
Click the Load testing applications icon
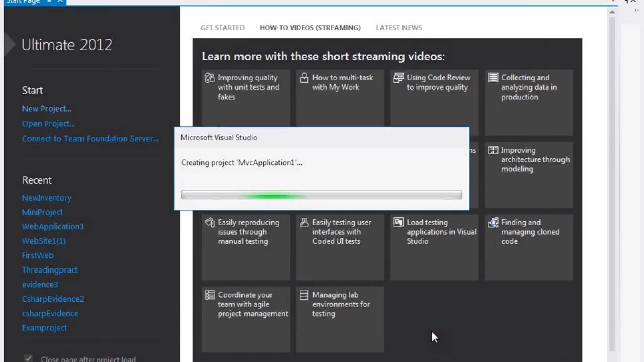[398, 222]
